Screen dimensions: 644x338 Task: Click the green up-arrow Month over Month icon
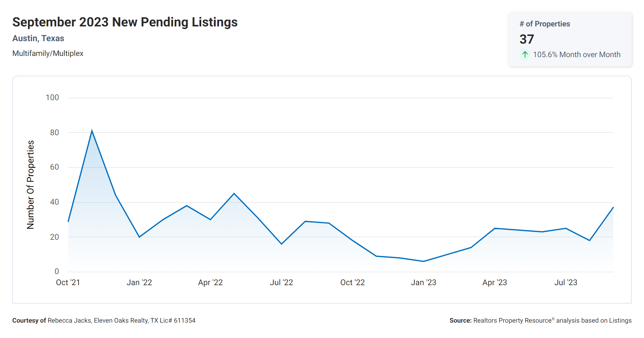[525, 55]
